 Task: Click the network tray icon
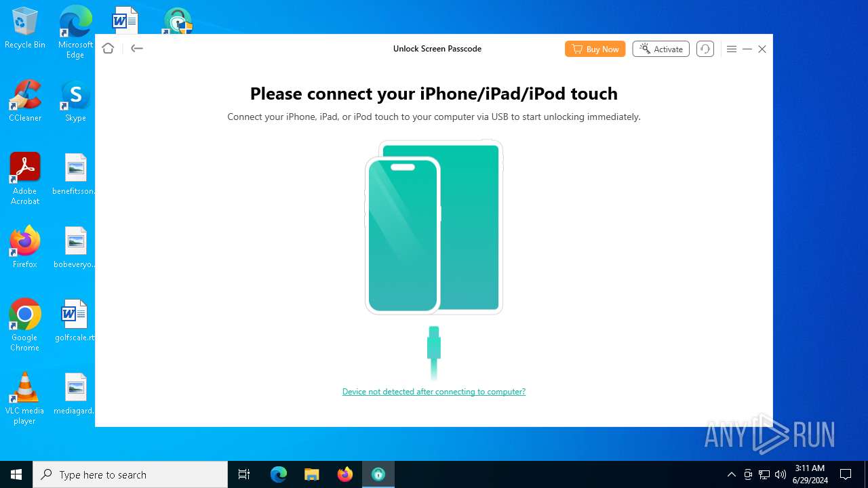click(764, 474)
